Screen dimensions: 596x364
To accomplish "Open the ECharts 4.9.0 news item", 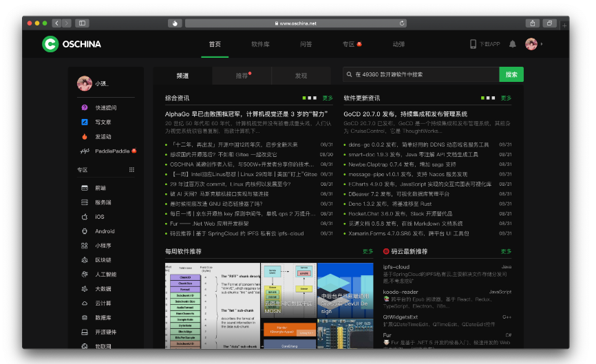I will pos(420,184).
